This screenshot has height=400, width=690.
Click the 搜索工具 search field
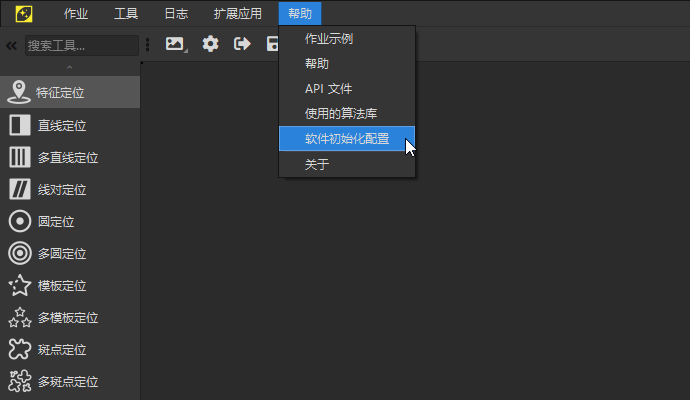point(81,45)
